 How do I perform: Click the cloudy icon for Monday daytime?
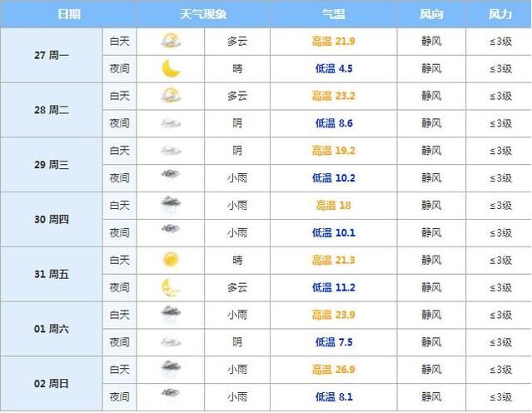coord(171,41)
